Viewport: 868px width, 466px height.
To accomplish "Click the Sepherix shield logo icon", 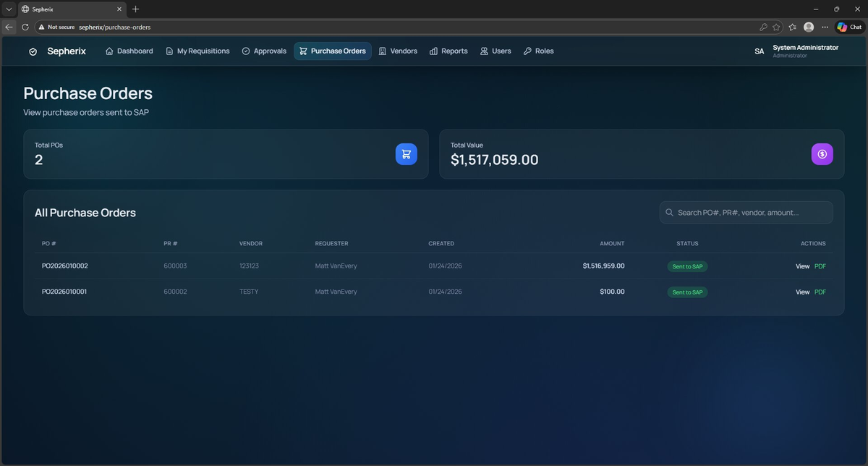I will (33, 51).
